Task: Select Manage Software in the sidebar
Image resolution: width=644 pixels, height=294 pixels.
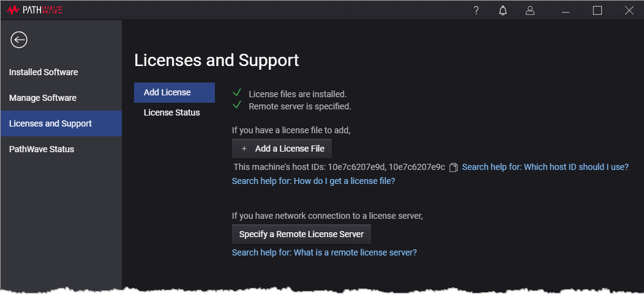Action: (x=43, y=98)
